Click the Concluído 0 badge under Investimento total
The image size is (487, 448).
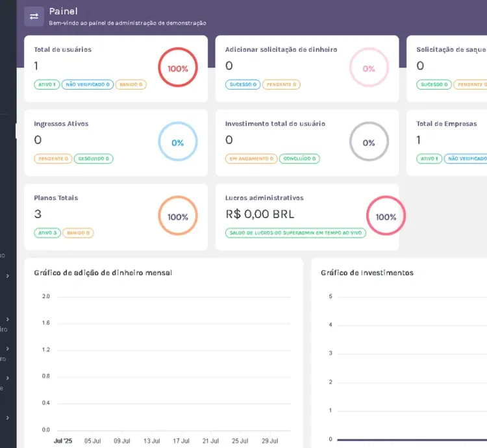[299, 158]
